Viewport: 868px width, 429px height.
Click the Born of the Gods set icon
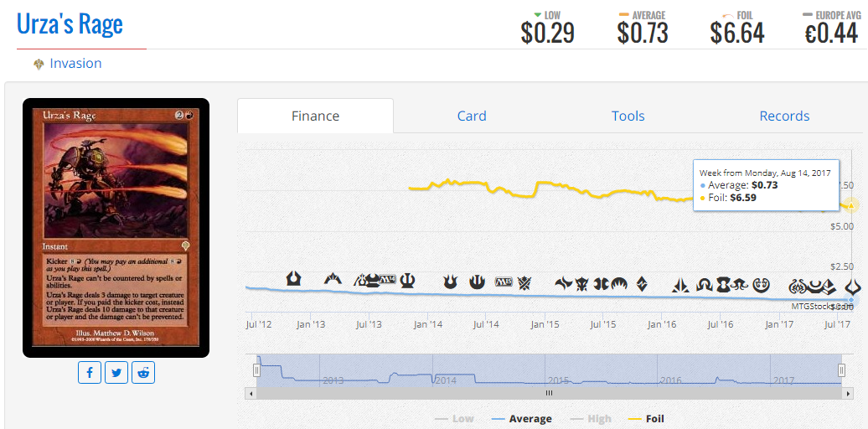(x=450, y=282)
